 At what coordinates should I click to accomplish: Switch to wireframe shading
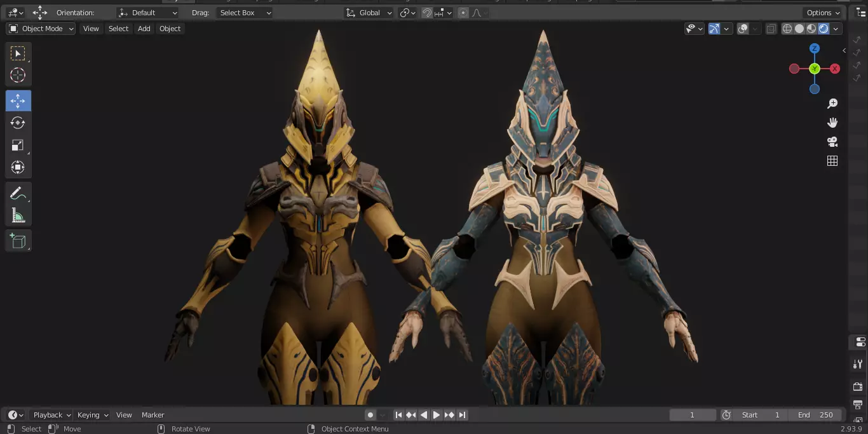pyautogui.click(x=787, y=29)
